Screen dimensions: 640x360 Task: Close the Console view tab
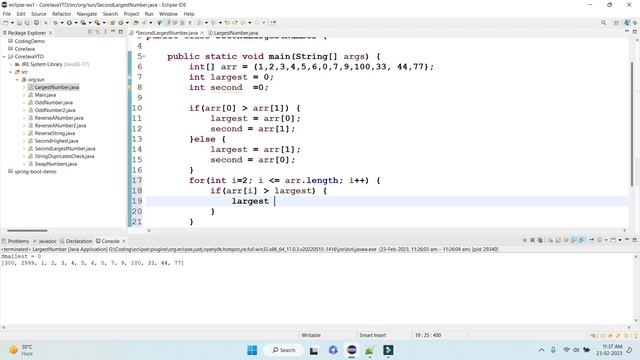(124, 241)
